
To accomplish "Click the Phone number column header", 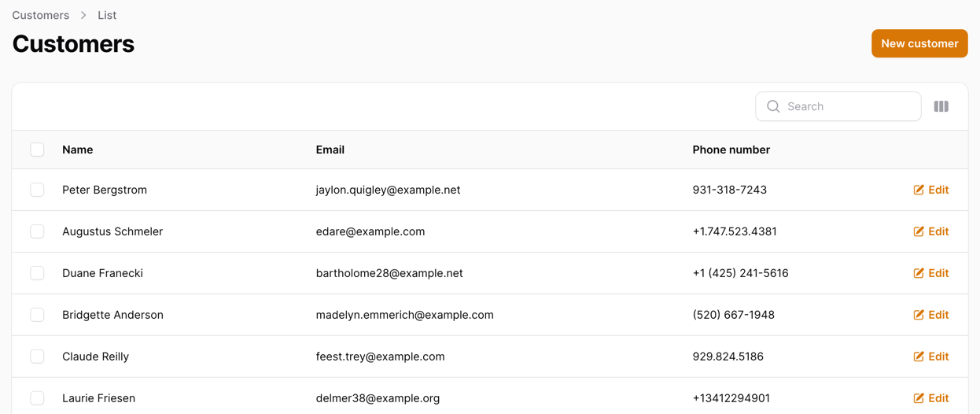I will 731,150.
